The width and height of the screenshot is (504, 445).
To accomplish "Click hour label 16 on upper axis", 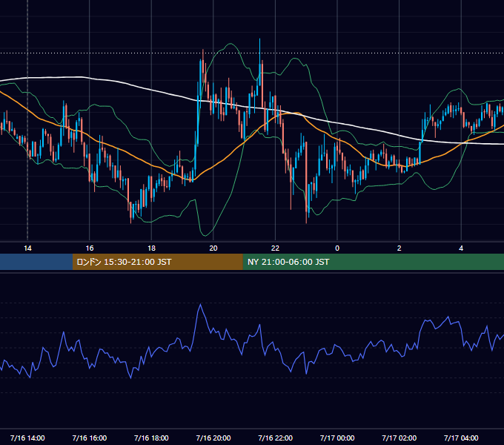I will click(x=90, y=248).
